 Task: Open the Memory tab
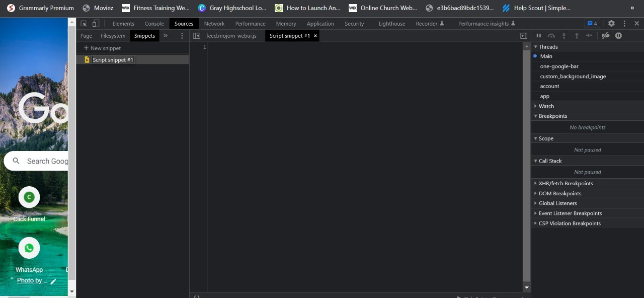[x=286, y=24]
